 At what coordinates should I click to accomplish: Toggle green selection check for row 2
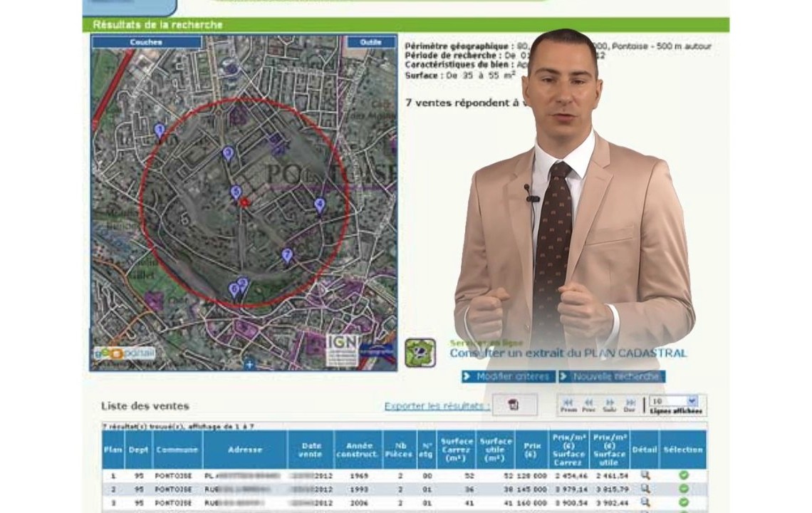click(684, 489)
